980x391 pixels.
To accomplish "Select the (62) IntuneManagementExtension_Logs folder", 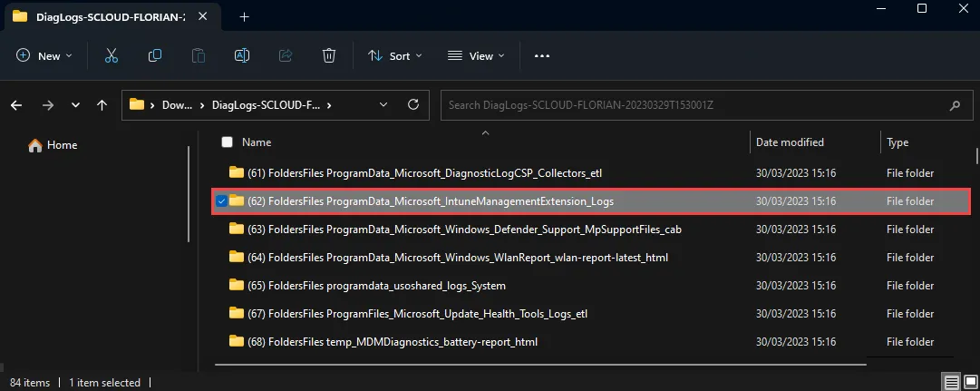I will 590,201.
